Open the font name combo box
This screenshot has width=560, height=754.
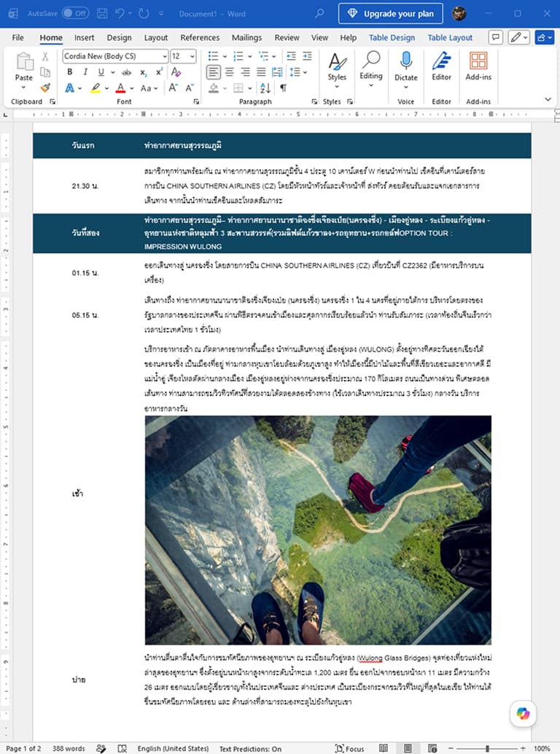[x=115, y=56]
